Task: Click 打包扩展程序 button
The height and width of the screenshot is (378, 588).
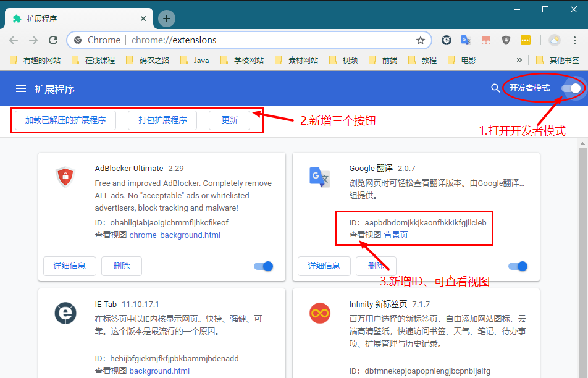Action: click(x=162, y=120)
